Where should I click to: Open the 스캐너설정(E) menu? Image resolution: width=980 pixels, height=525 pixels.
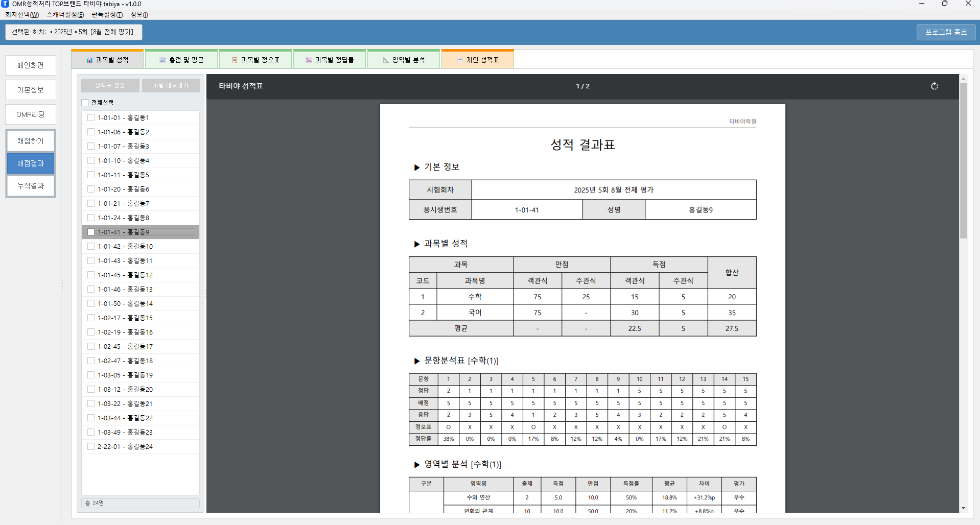tap(65, 15)
